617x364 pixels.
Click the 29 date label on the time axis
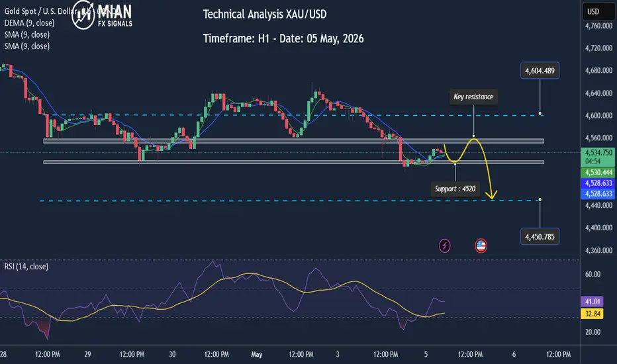click(88, 355)
